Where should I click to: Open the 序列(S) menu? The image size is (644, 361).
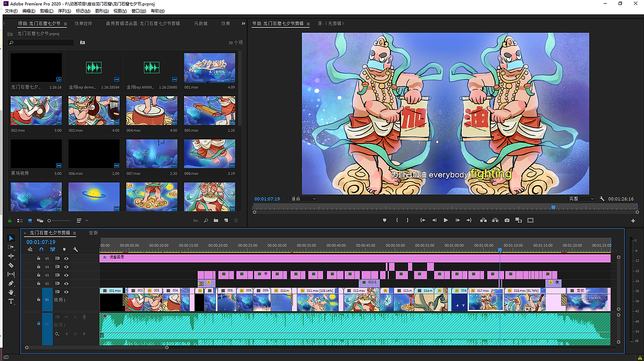coord(64,11)
